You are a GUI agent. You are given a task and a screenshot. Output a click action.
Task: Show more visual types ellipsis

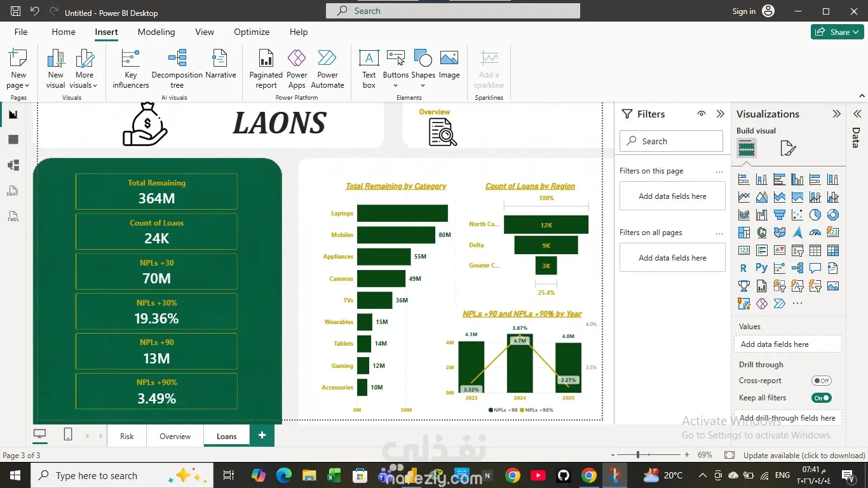click(x=797, y=304)
